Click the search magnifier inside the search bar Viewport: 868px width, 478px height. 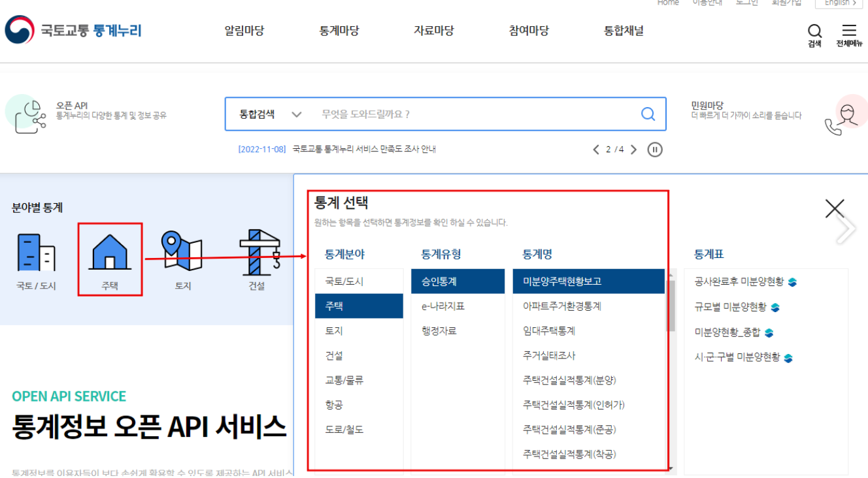tap(648, 114)
